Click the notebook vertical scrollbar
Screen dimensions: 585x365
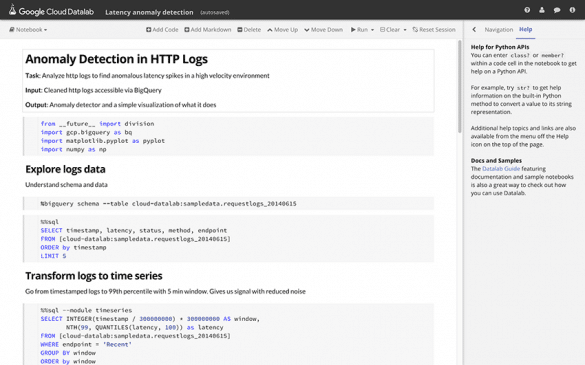click(460, 87)
